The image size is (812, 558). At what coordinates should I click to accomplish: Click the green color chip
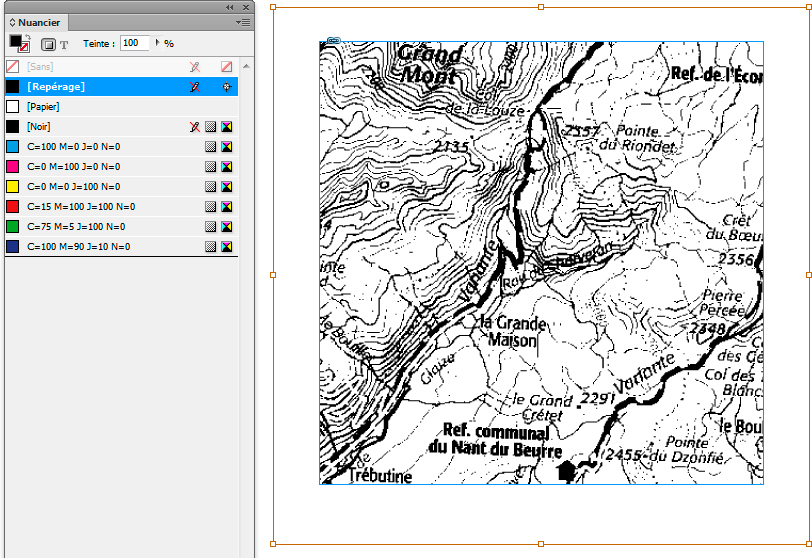pos(12,227)
